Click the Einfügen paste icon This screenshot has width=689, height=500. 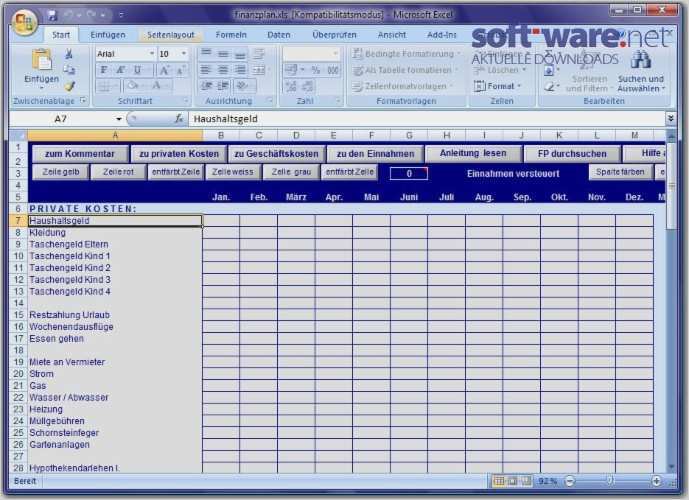click(41, 60)
